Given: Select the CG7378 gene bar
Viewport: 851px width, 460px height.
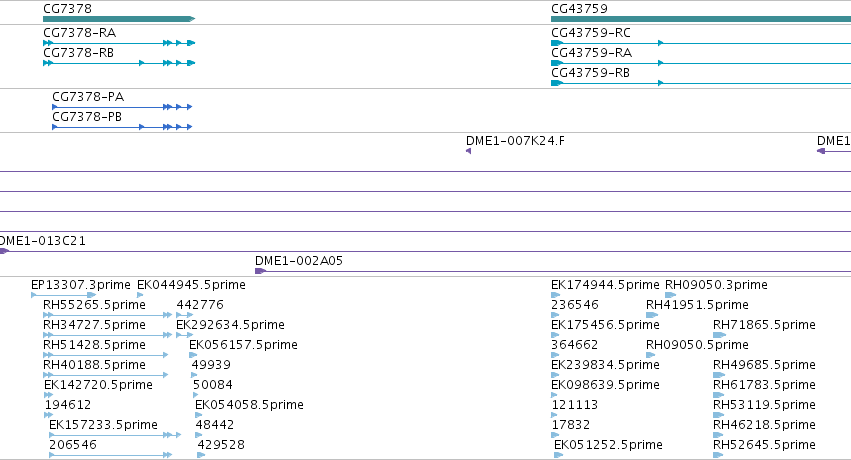Looking at the screenshot, I should click(x=119, y=19).
